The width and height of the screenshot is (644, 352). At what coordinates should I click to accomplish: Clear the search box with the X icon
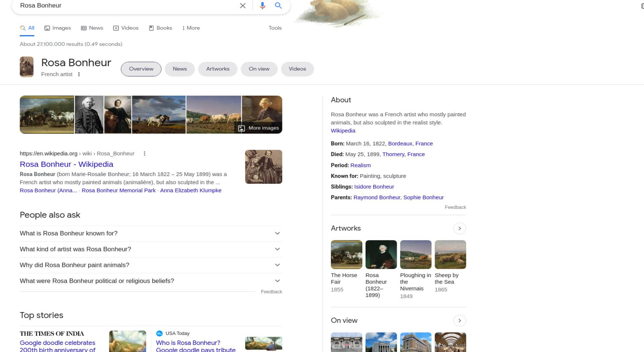243,6
